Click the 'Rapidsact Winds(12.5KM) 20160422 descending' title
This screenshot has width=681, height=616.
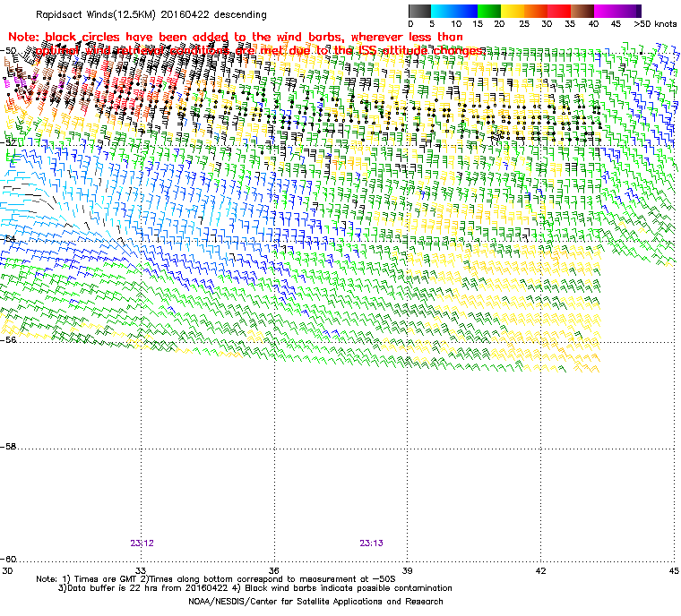click(x=151, y=14)
